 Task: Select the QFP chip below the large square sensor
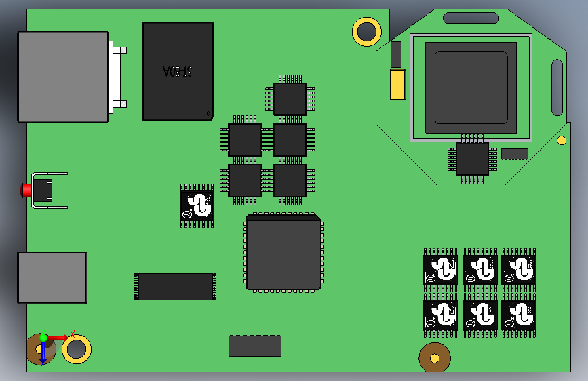click(472, 159)
